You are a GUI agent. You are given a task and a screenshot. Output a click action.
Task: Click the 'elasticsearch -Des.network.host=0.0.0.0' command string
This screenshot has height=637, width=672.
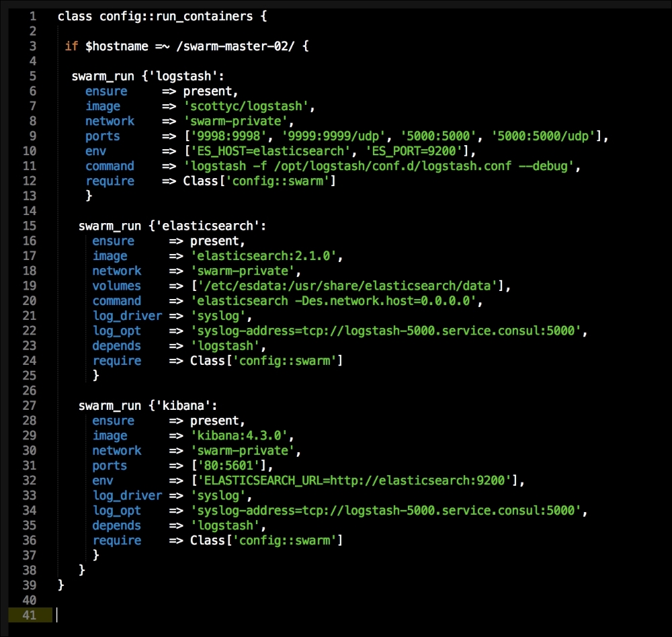(x=336, y=301)
